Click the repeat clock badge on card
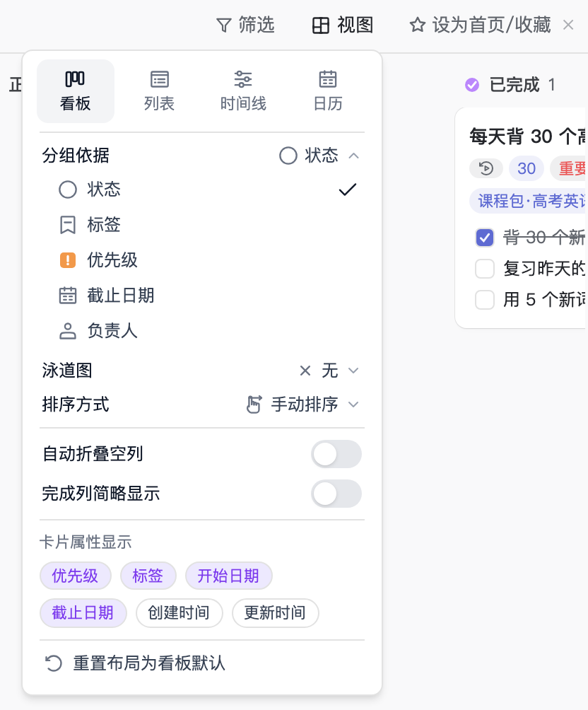The width and height of the screenshot is (588, 710). click(486, 168)
